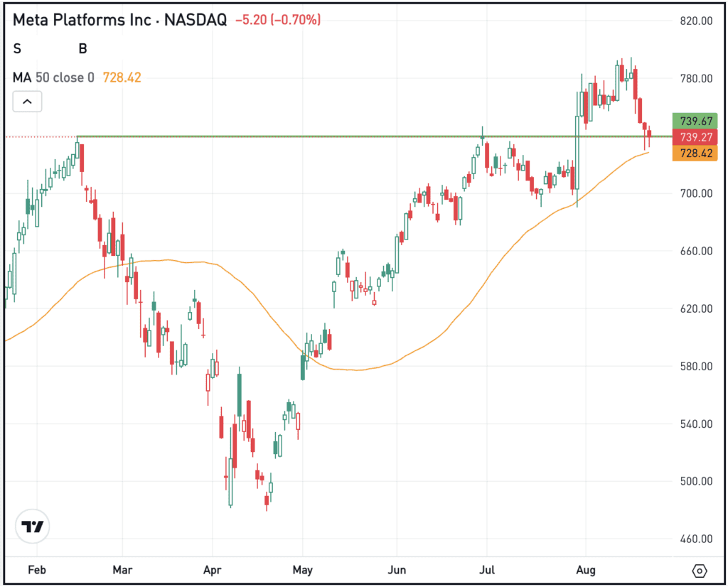The image size is (728, 587).
Task: Click the orange 728.42 MA value in legend
Action: (122, 77)
